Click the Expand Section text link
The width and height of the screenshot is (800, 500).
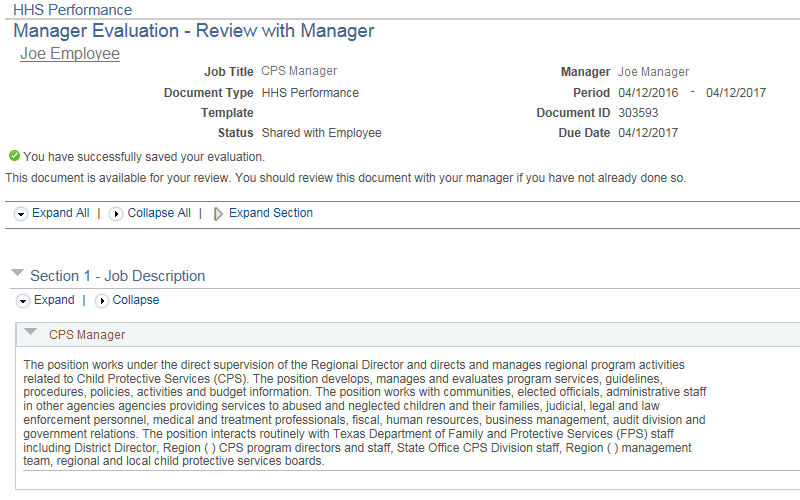[x=270, y=213]
